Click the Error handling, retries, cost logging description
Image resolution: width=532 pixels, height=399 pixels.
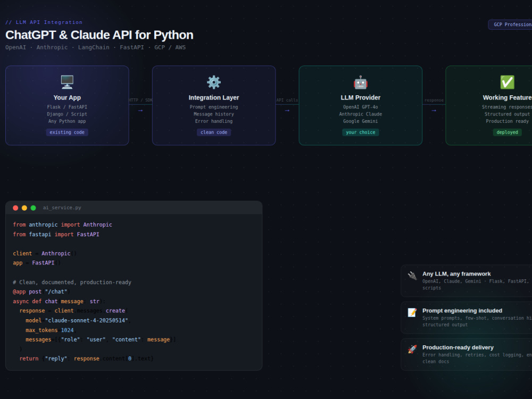[477, 358]
